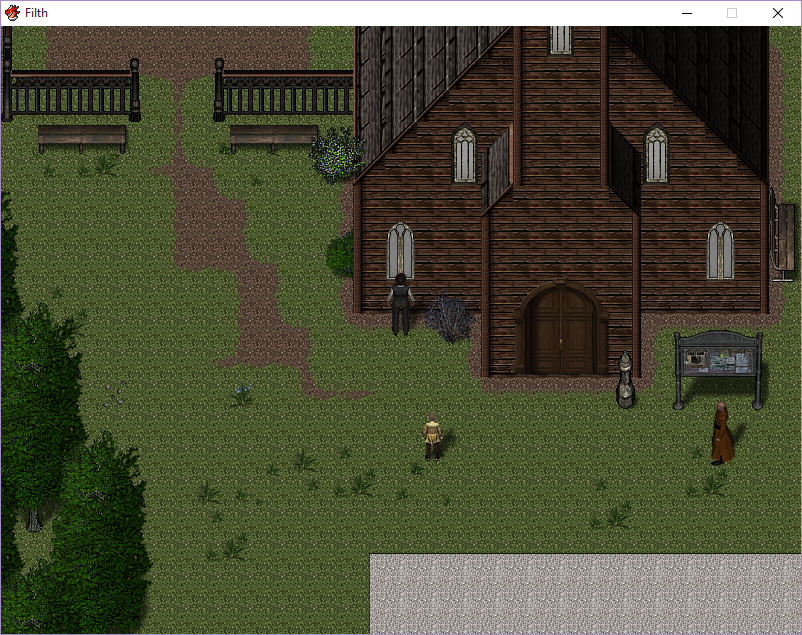Click the notice board beside the church
The height and width of the screenshot is (635, 802).
click(719, 370)
